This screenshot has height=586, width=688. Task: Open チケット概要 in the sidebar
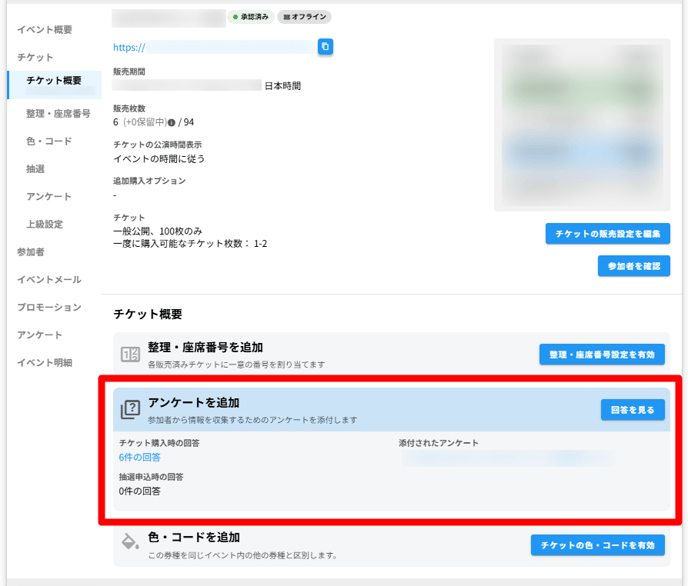[x=54, y=80]
